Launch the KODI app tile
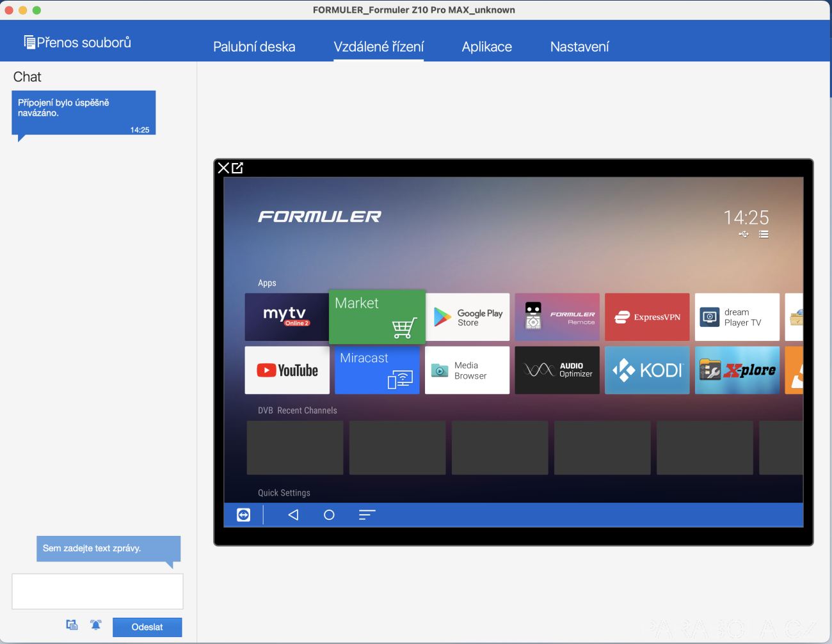Screen dimensions: 832x644 click(x=647, y=370)
